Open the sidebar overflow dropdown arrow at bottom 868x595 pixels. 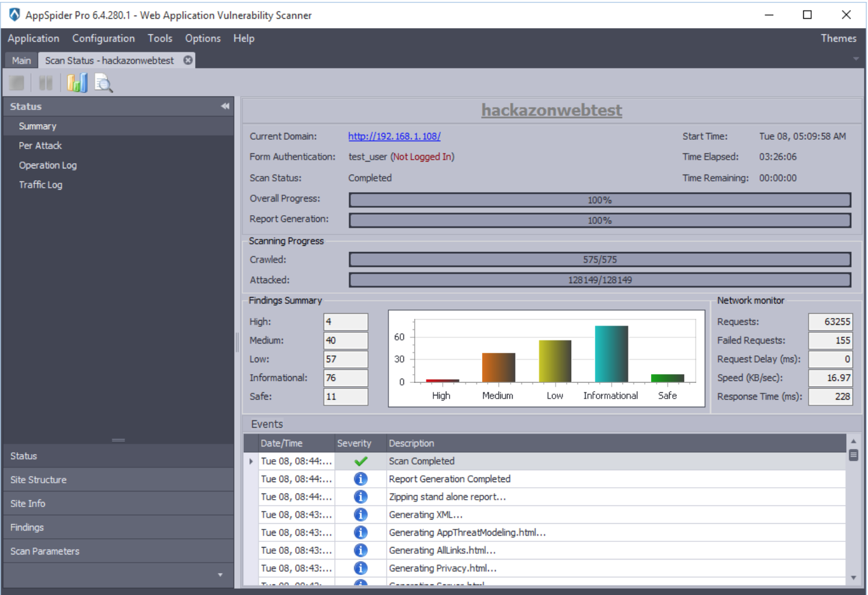tap(220, 575)
